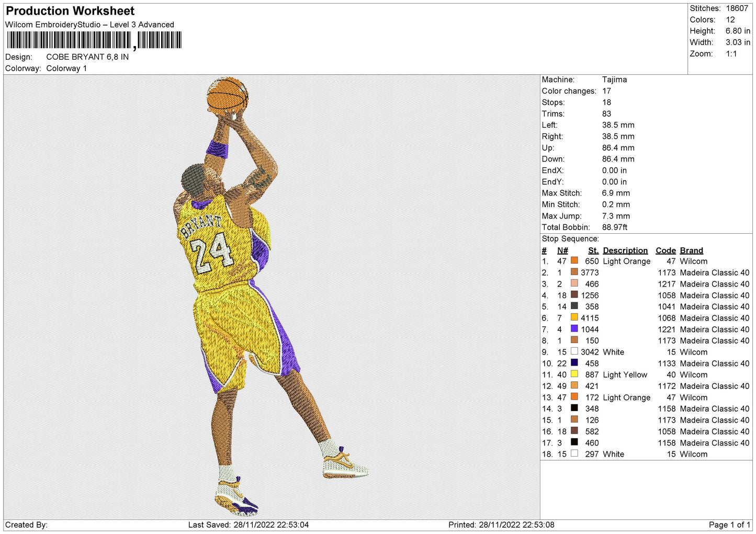Select the Page 1 of 1 indicator
The height and width of the screenshot is (534, 756).
pyautogui.click(x=729, y=525)
